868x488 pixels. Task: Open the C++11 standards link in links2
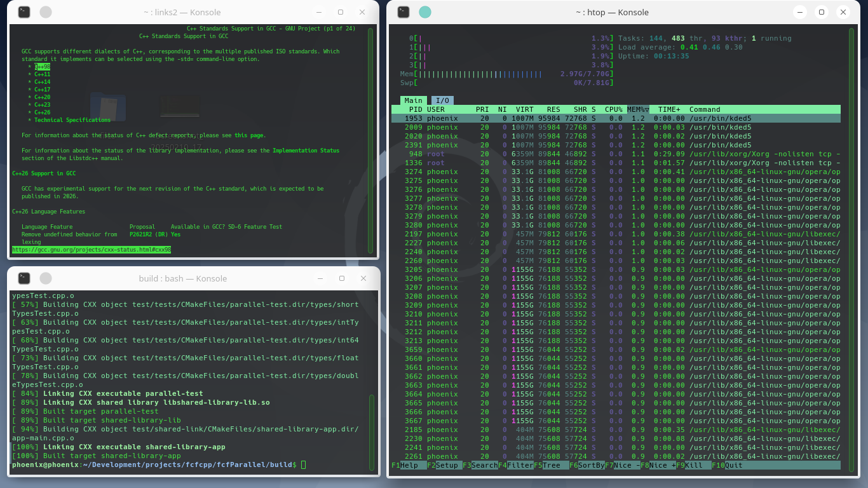41,74
